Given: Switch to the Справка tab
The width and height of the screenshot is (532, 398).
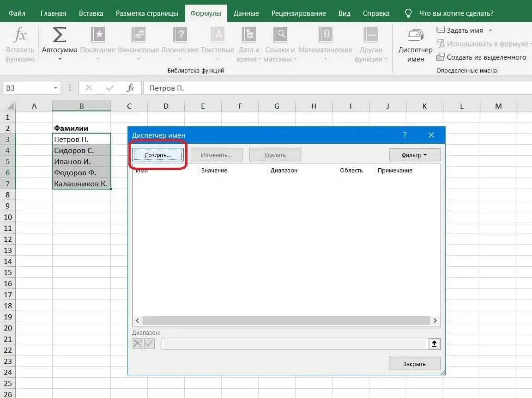Looking at the screenshot, I should tap(376, 13).
